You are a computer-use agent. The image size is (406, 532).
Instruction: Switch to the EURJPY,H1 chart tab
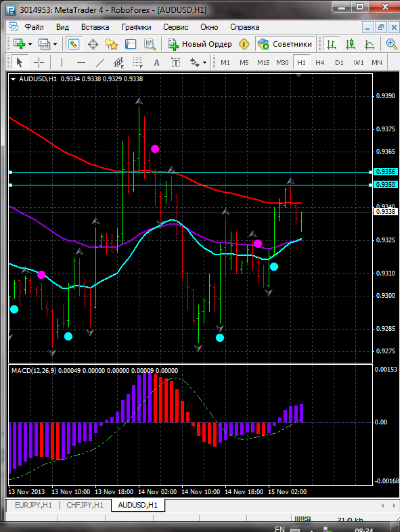pyautogui.click(x=34, y=505)
